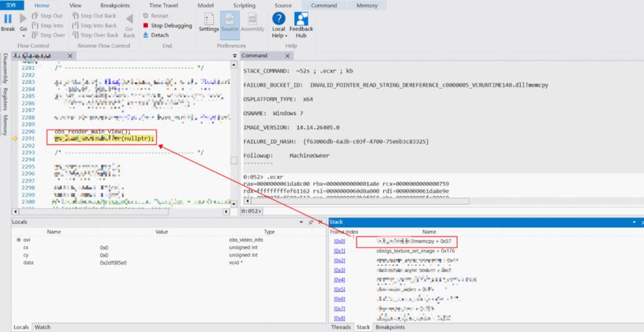644x332 pixels.
Task: Switch to the Scripting ribbon tab
Action: pos(244,6)
